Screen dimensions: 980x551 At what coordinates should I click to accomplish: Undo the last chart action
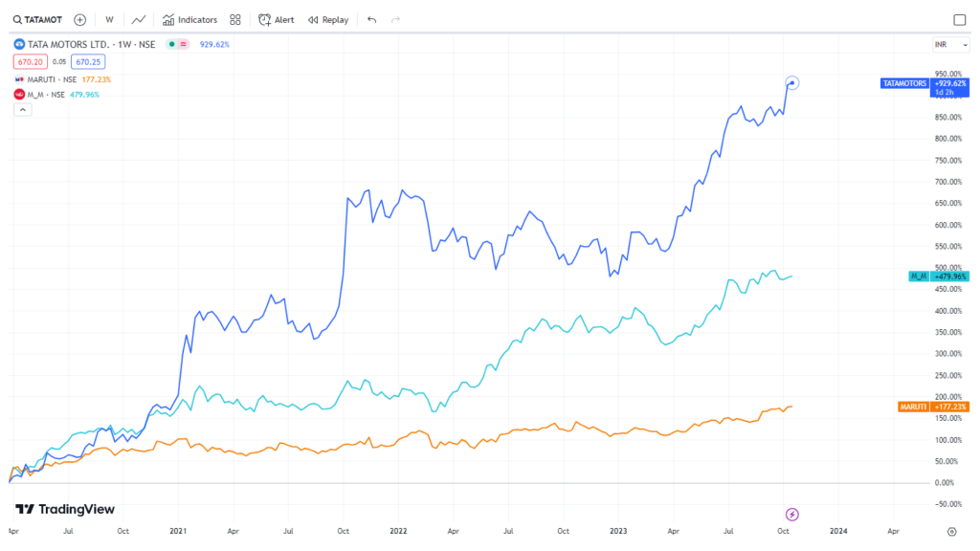(x=372, y=20)
